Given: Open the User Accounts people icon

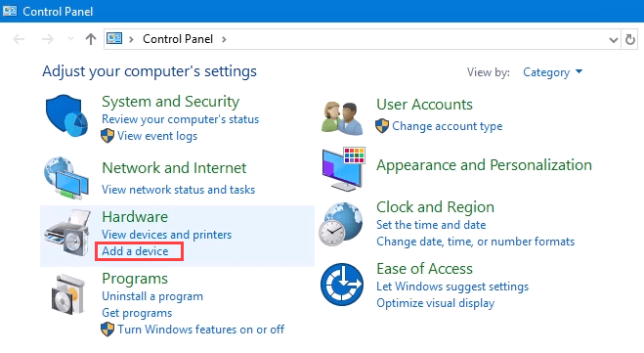Looking at the screenshot, I should pyautogui.click(x=342, y=118).
